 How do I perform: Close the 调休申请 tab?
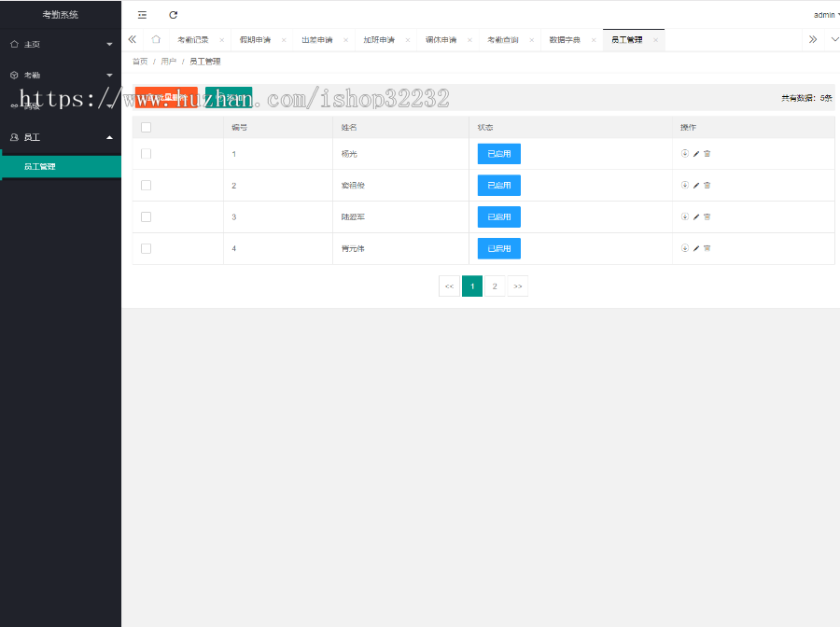tap(469, 40)
